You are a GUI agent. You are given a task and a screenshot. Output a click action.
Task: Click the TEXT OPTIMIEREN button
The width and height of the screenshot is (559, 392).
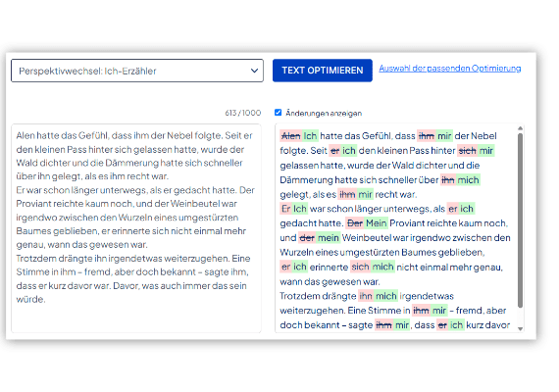point(323,71)
